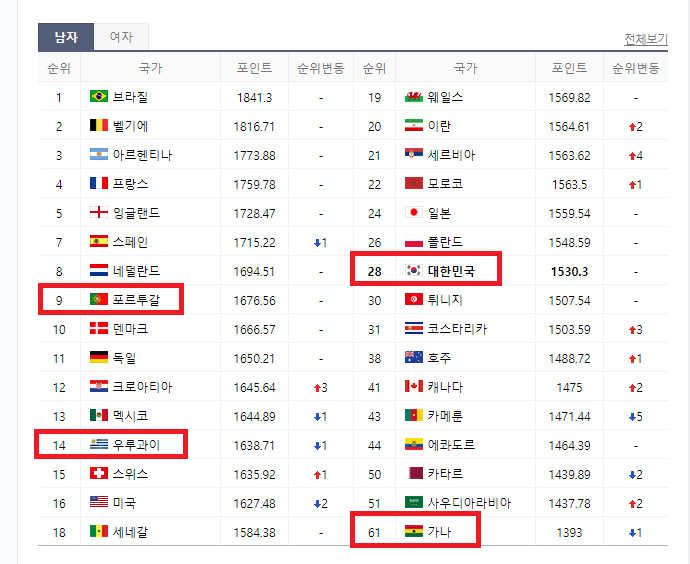The image size is (690, 564).
Task: Click the Iran flag icon
Action: [414, 125]
